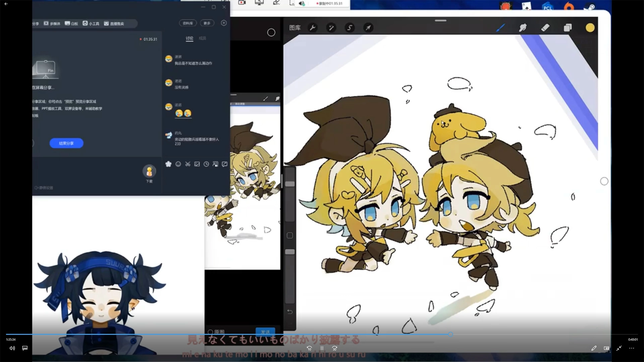
Task: Open the 小工具 tools menu
Action: pos(91,23)
